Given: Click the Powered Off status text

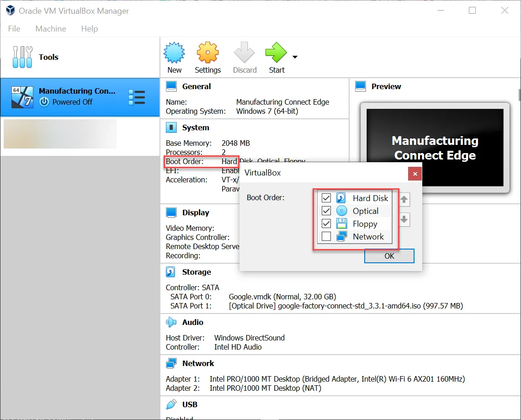Looking at the screenshot, I should coord(72,102).
